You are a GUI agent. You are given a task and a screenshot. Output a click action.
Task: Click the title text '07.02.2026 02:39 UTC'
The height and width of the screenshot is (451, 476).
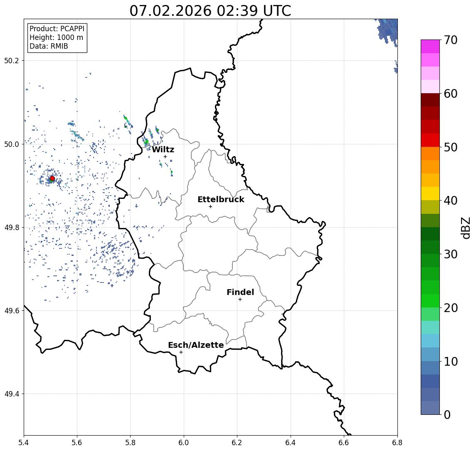pos(210,11)
